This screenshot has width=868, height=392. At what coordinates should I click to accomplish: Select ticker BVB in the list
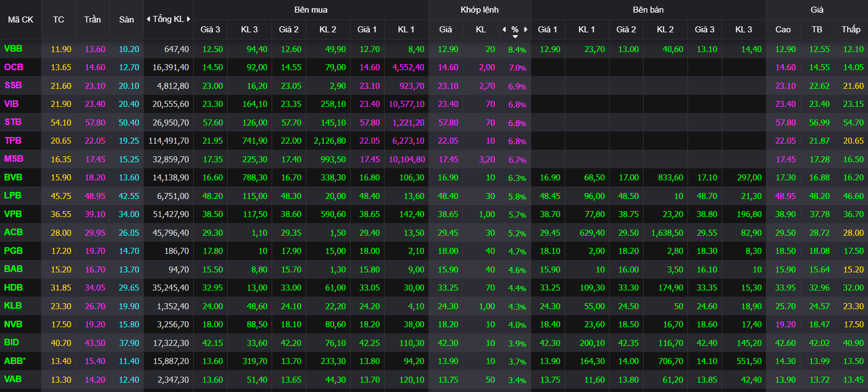[x=13, y=178]
